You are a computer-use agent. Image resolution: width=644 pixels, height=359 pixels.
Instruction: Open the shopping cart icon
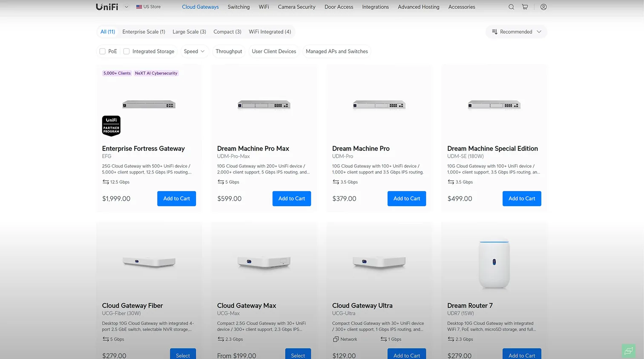(525, 7)
